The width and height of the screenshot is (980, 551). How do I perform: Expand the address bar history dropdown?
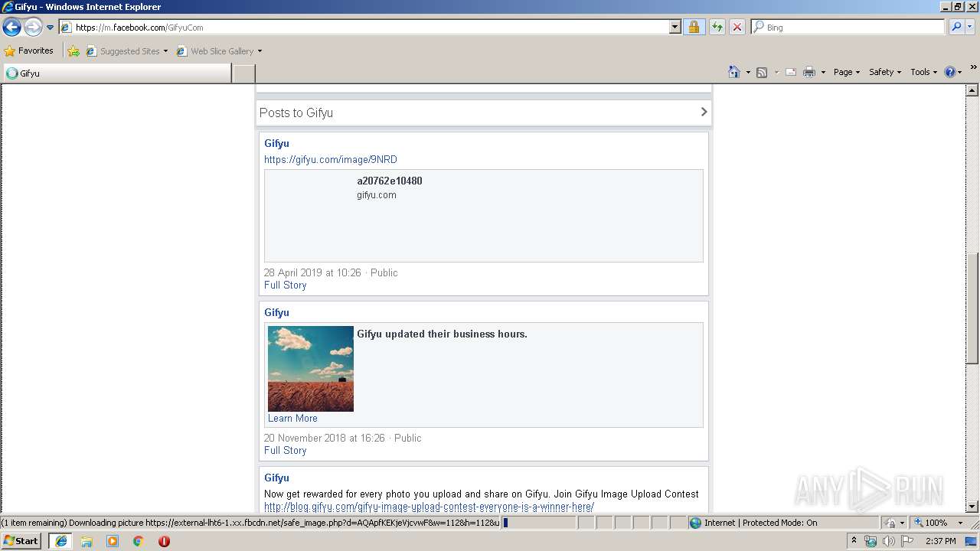[x=675, y=27]
